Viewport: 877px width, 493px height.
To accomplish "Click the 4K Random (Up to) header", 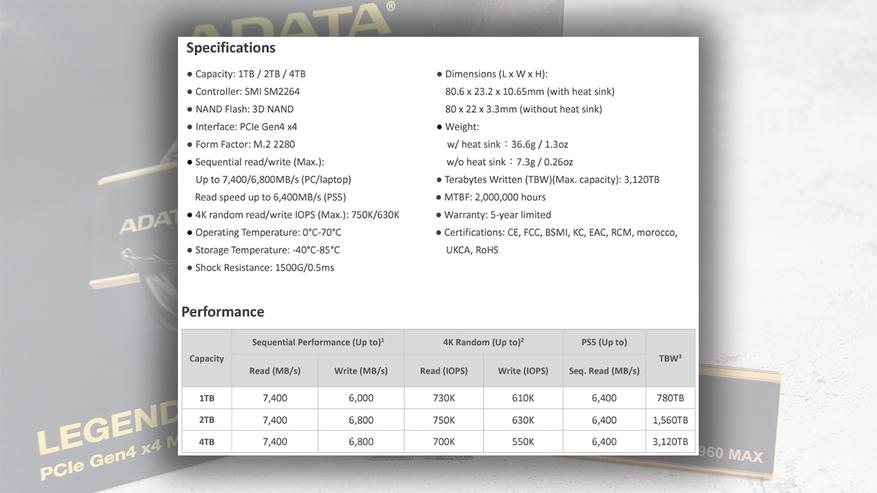I will tap(483, 342).
